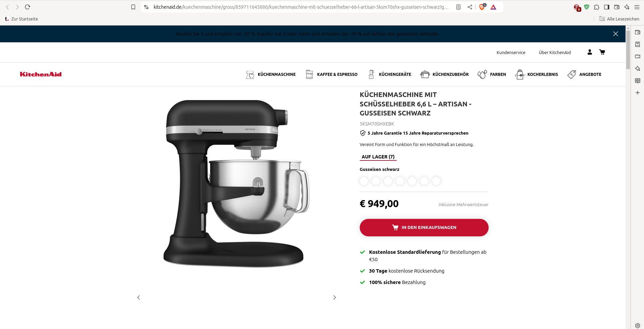Image resolution: width=644 pixels, height=329 pixels.
Task: Show the next product image
Action: 334,297
